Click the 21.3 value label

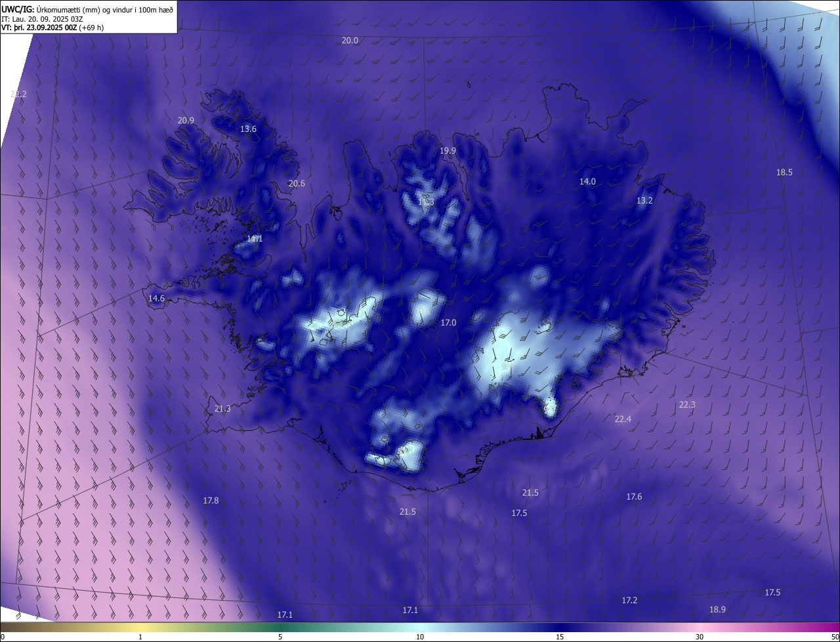coord(222,409)
